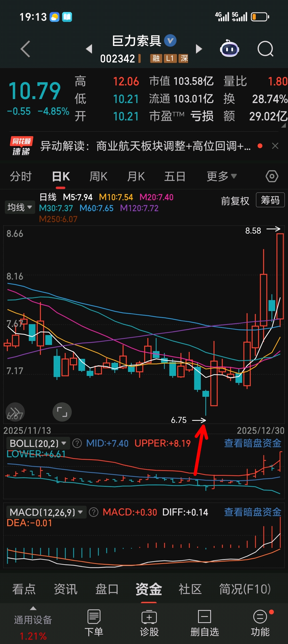Screen dimensions: 288x644
Task: Open the MACD(12,26,9) indicator dropdown
Action: point(46,512)
